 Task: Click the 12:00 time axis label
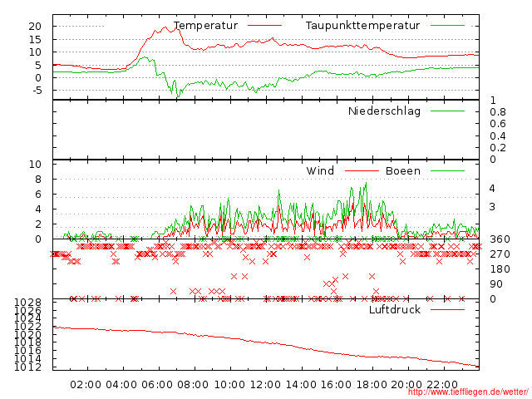tap(265, 385)
